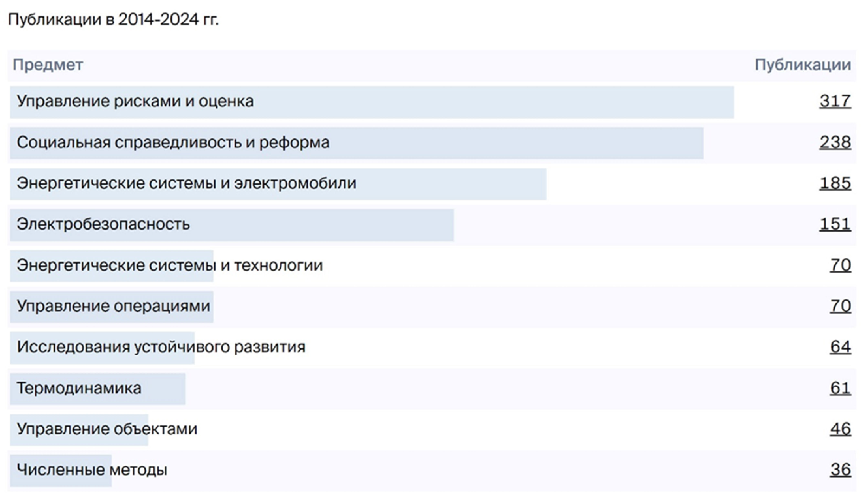868x493 pixels.
Task: Select the 'Термодинамика' subject row
Action: [79, 388]
